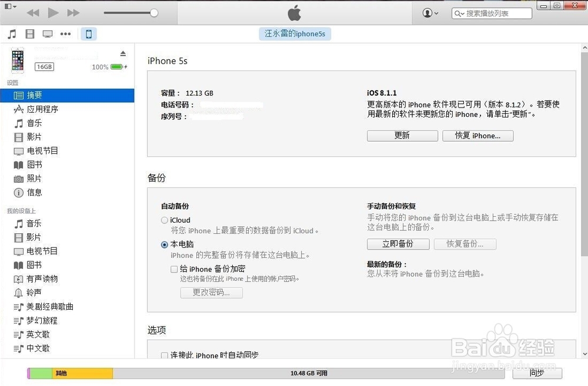Enable 连接此 iPhone 时自动同步 checkbox
The width and height of the screenshot is (588, 386).
[164, 355]
